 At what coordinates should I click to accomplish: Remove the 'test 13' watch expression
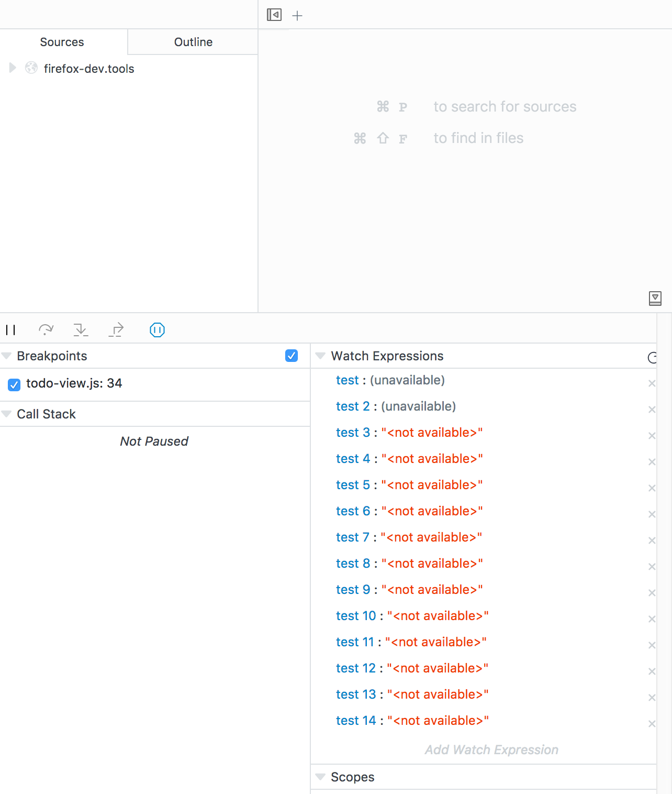click(x=652, y=698)
